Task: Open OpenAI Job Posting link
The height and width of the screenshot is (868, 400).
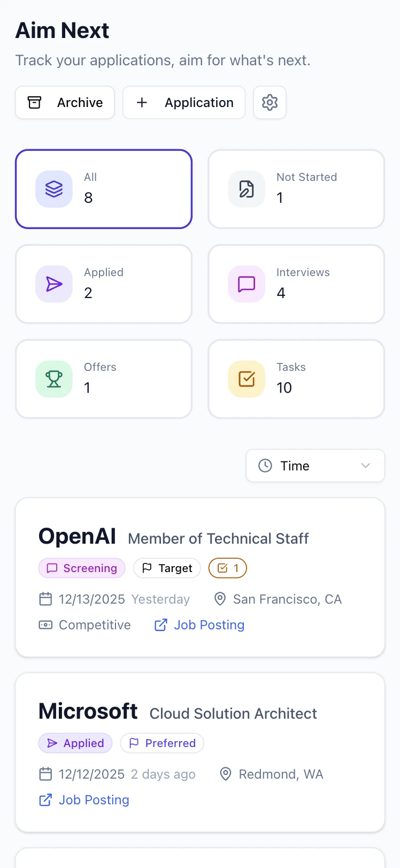Action: pyautogui.click(x=199, y=625)
